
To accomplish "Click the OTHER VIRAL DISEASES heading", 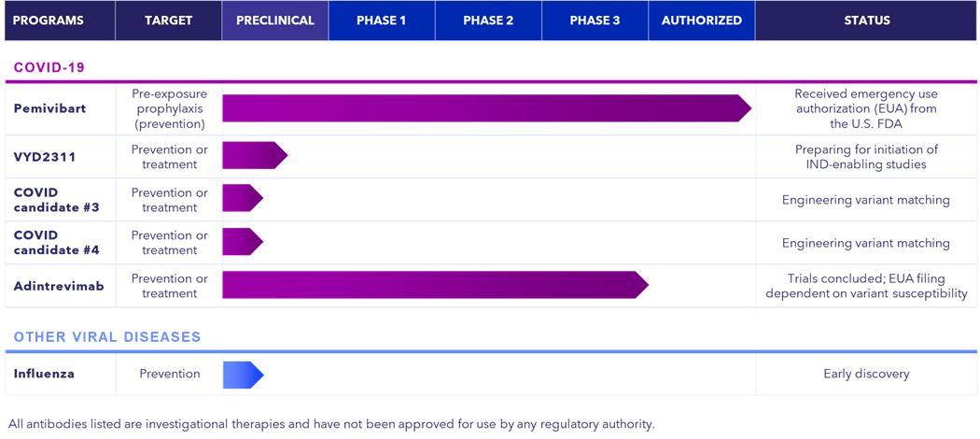I will click(107, 337).
